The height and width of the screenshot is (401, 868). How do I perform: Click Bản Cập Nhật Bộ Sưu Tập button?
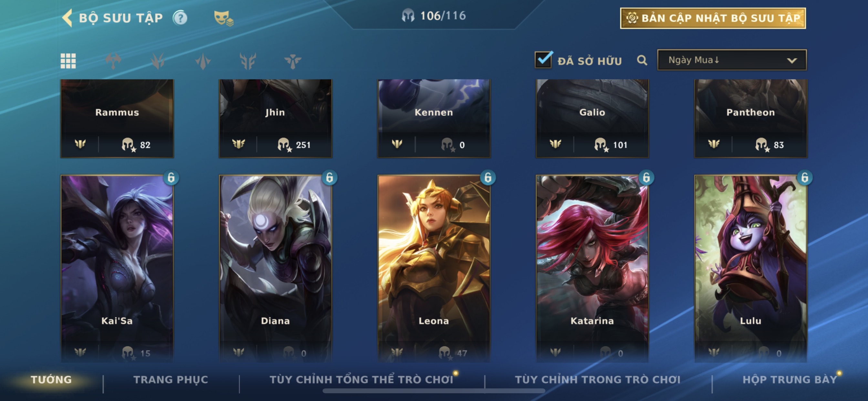713,18
